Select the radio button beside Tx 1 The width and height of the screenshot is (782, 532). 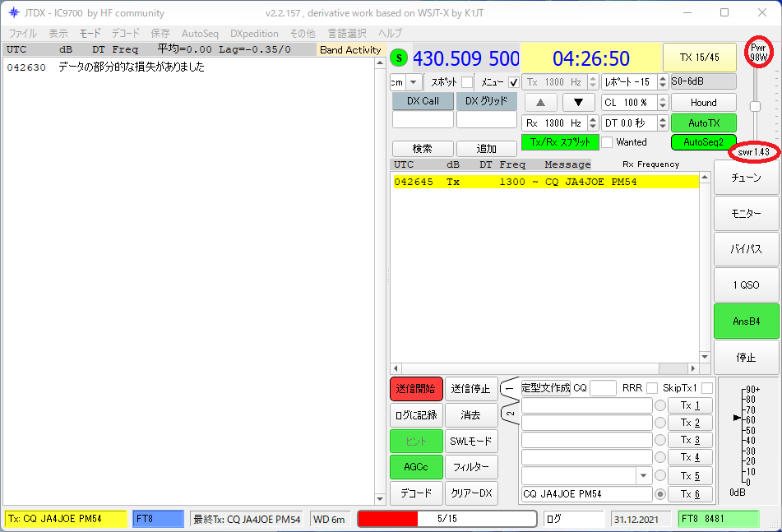coord(660,405)
